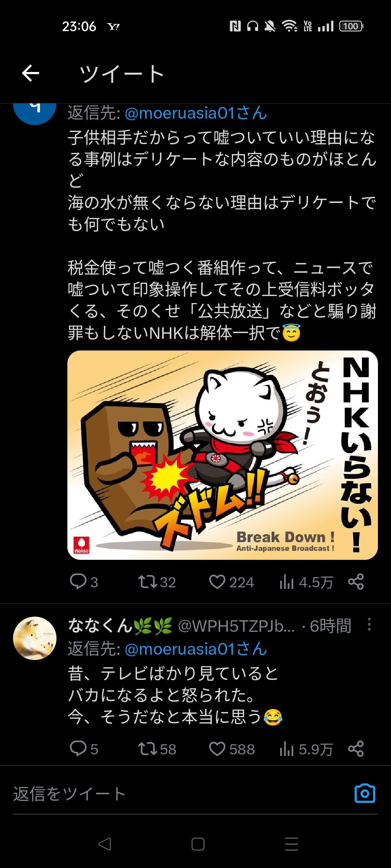Share ななくん's tweet
This screenshot has height=868, width=391.
pyautogui.click(x=356, y=749)
